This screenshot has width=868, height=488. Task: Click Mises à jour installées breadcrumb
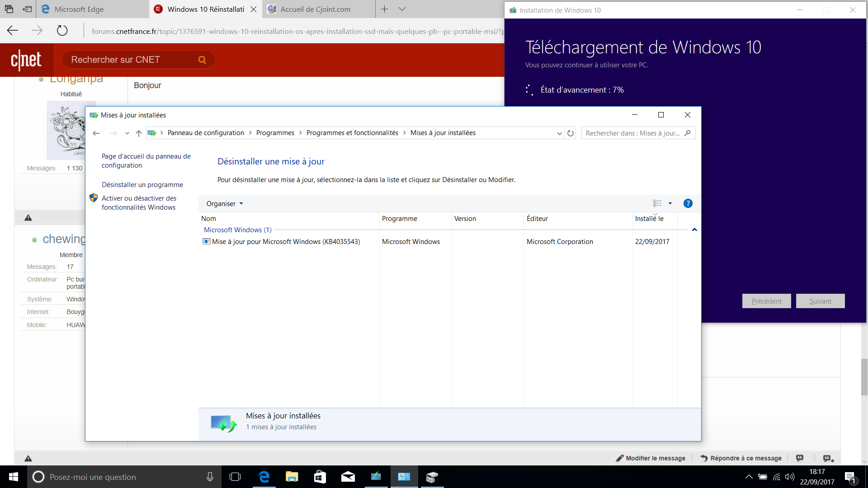pyautogui.click(x=443, y=133)
